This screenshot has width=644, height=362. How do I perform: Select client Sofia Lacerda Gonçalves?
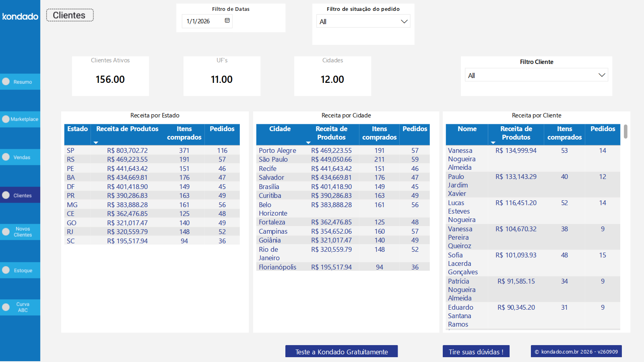coord(533,263)
